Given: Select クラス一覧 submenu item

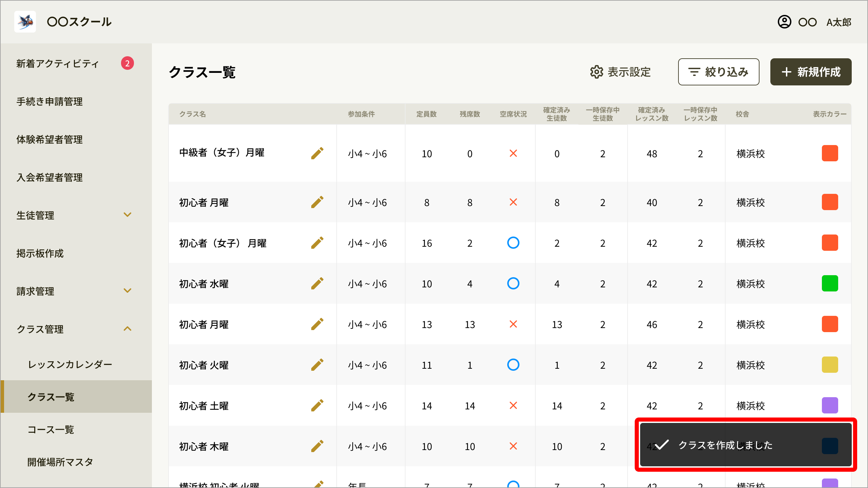Looking at the screenshot, I should [76, 396].
